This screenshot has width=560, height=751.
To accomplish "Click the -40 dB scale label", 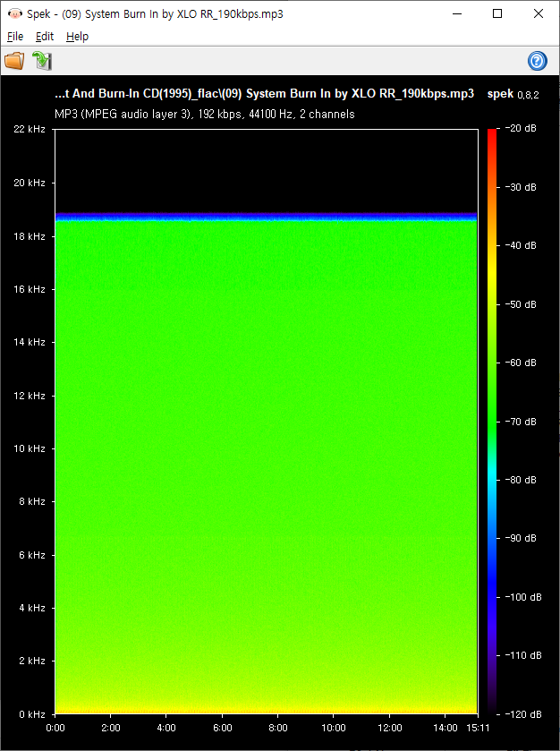I will [x=521, y=245].
